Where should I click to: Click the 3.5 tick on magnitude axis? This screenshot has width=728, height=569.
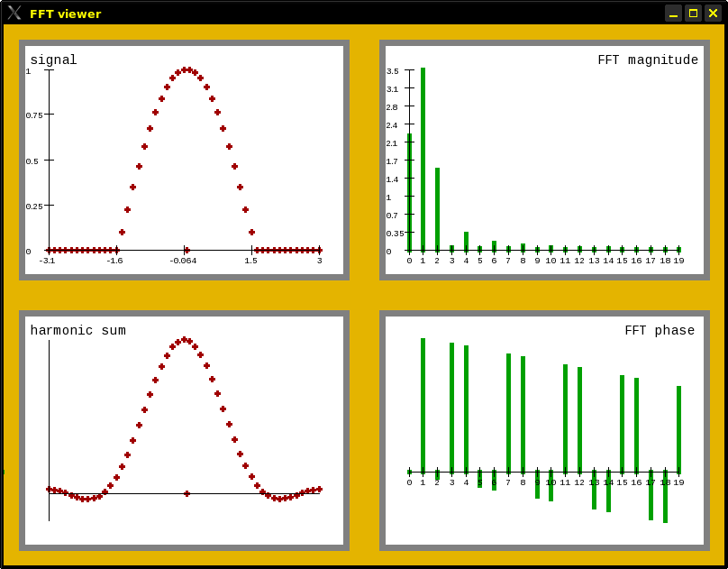pyautogui.click(x=392, y=71)
